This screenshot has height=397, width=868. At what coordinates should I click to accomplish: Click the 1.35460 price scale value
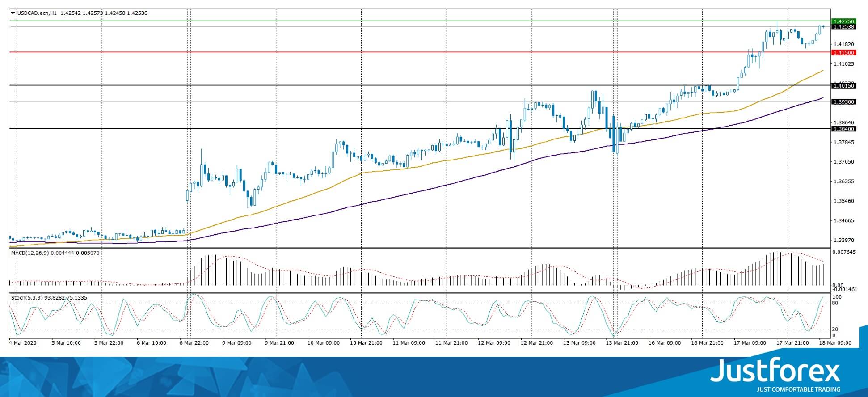tap(843, 201)
